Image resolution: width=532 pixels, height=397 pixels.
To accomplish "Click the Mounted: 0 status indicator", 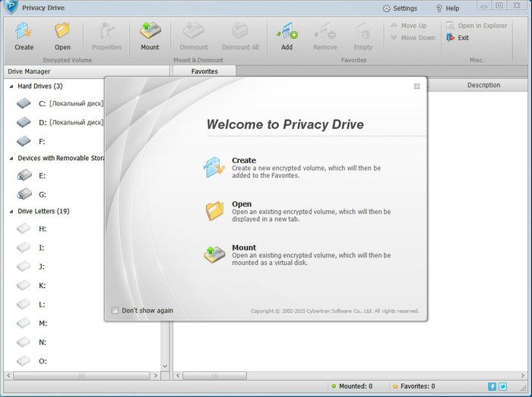I will click(x=352, y=386).
